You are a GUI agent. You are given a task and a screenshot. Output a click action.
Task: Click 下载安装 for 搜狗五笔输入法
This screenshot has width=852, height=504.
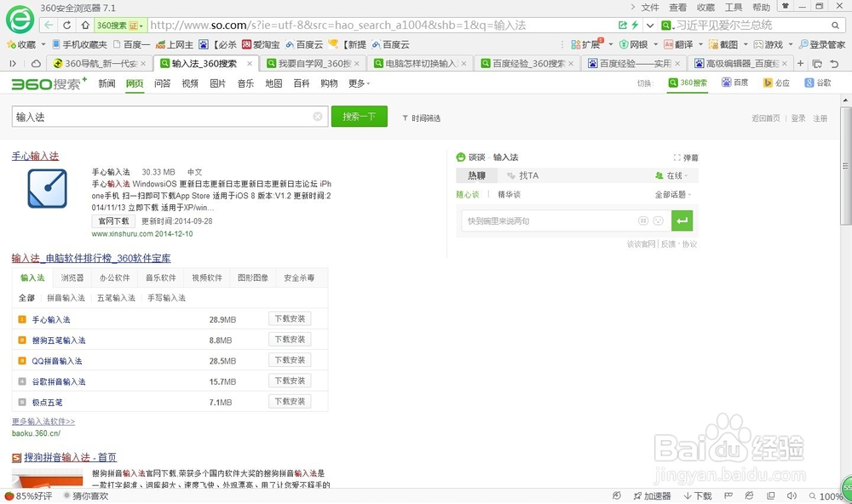click(x=290, y=340)
